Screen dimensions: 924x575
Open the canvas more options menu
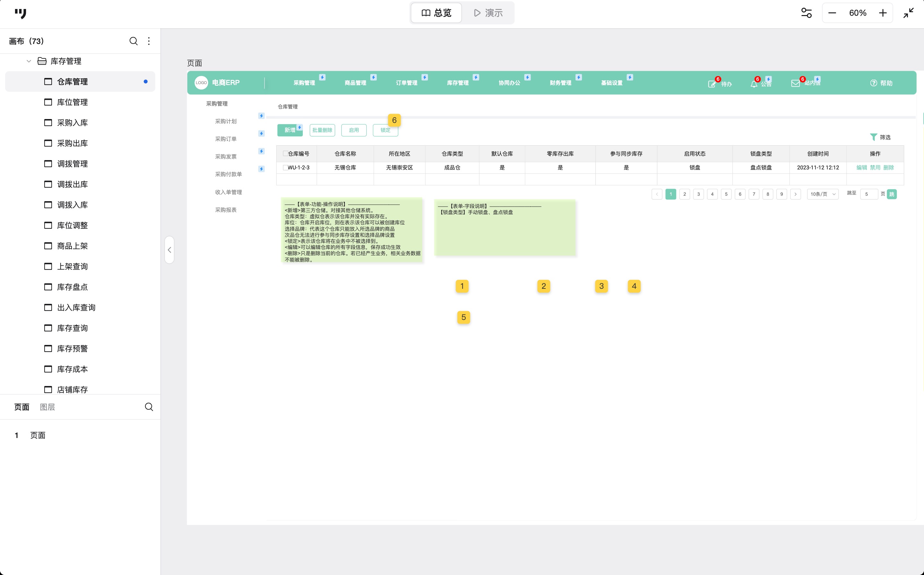[x=149, y=41]
